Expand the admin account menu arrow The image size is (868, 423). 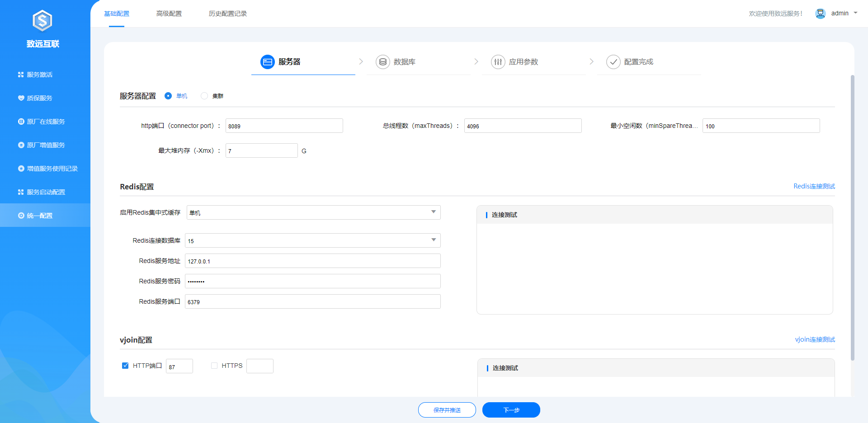pos(855,13)
